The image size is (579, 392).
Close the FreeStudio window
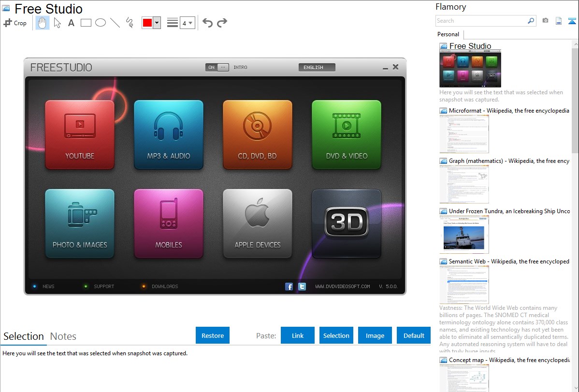[395, 67]
